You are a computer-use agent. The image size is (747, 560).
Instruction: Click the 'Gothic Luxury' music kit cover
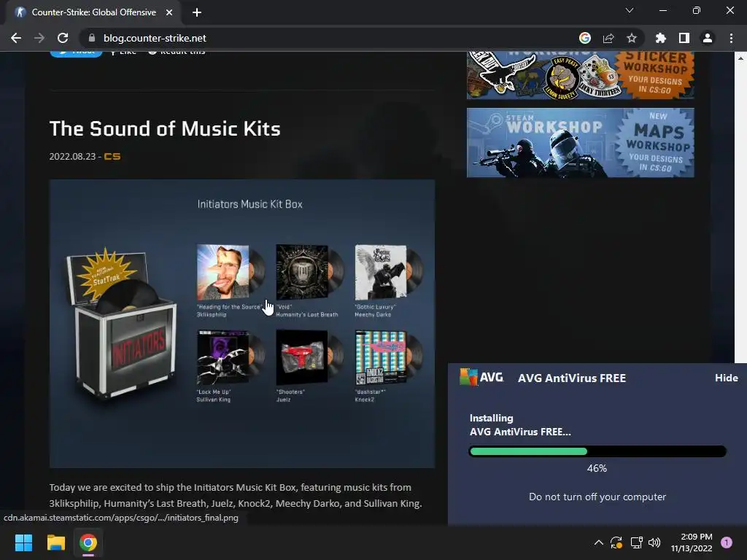(381, 272)
